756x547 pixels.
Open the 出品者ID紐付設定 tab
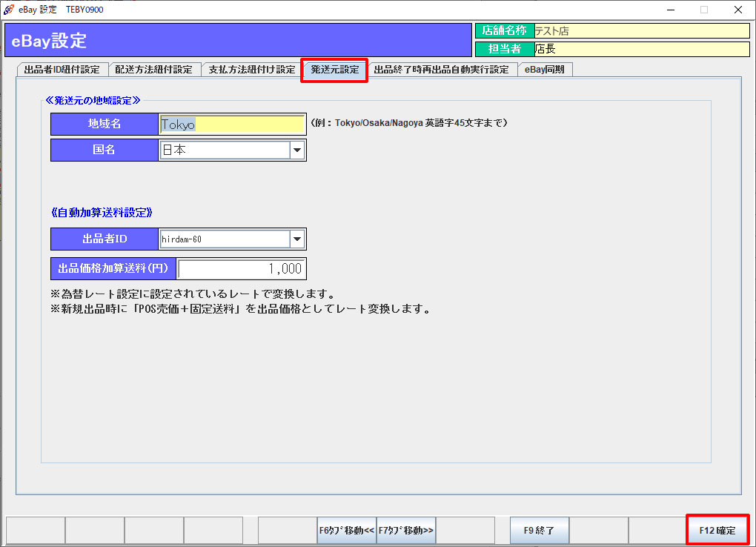[62, 70]
